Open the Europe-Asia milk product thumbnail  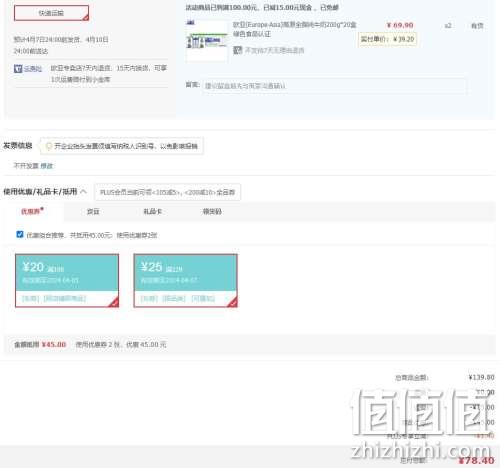[x=207, y=42]
